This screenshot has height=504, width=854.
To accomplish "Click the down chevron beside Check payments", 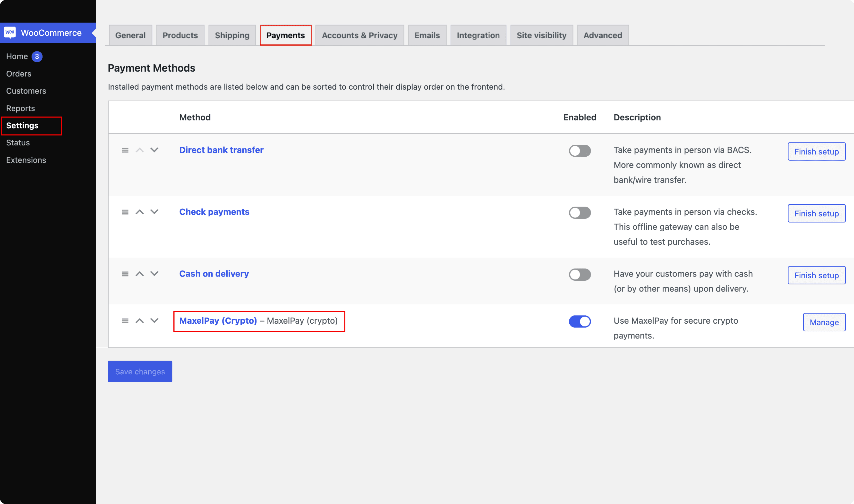I will (154, 212).
